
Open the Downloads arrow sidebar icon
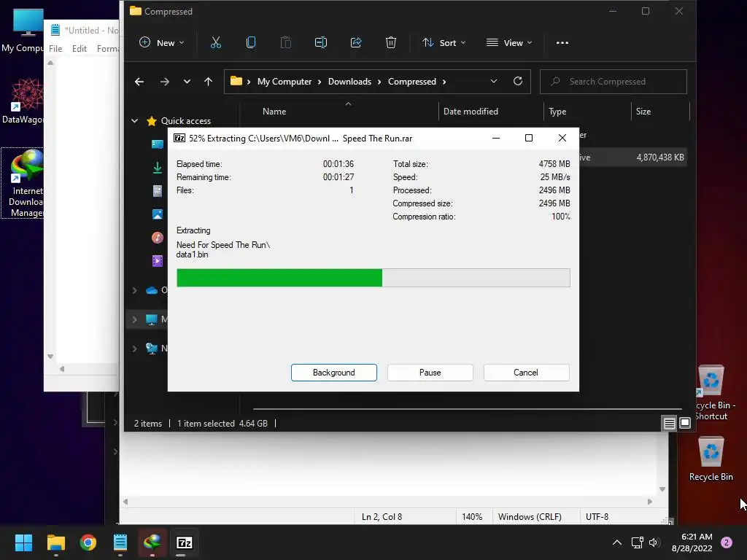click(x=158, y=168)
